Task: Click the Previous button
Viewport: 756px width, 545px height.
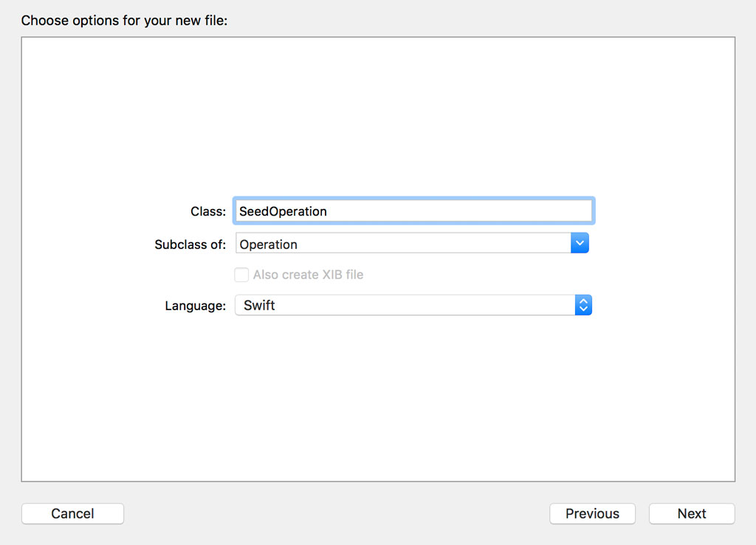Action: click(592, 513)
